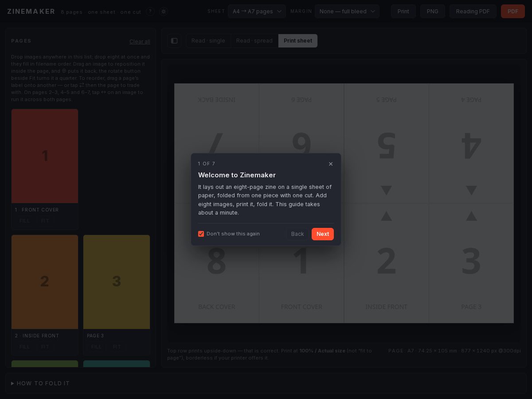Image resolution: width=532 pixels, height=399 pixels.
Task: Toggle the sidebar panel icon
Action: (x=174, y=41)
